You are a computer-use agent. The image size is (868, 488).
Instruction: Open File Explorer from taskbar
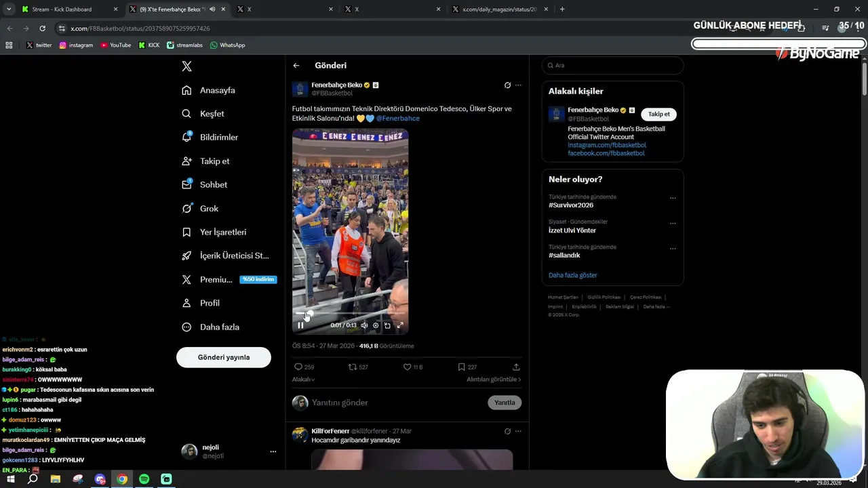pyautogui.click(x=56, y=479)
